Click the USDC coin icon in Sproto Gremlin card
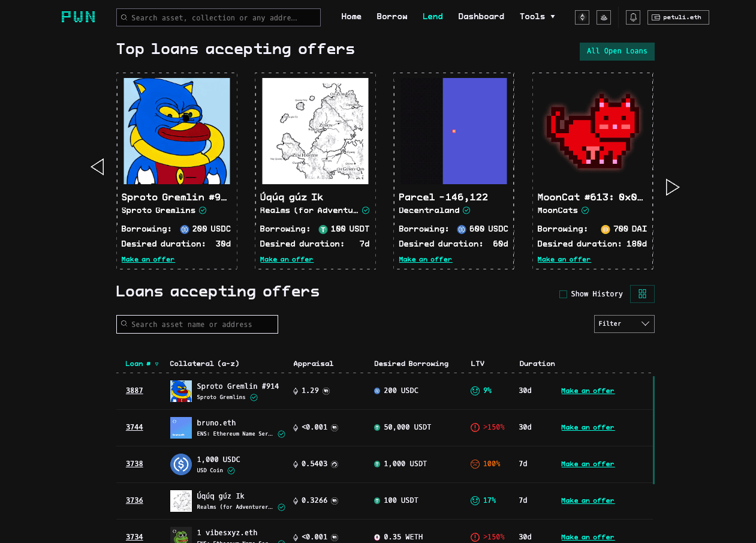Viewport: 756px width, 543px height. pyautogui.click(x=185, y=229)
